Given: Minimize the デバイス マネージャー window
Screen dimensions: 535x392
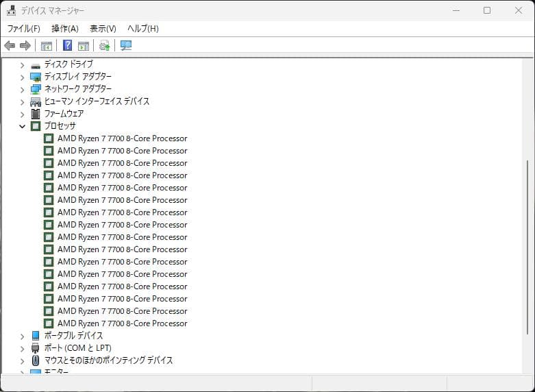Looking at the screenshot, I should point(456,10).
